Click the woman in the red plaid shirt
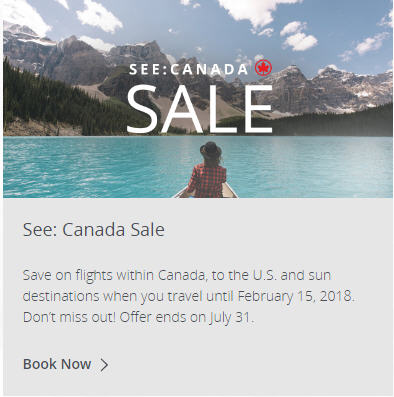The height and width of the screenshot is (397, 394). pyautogui.click(x=207, y=171)
